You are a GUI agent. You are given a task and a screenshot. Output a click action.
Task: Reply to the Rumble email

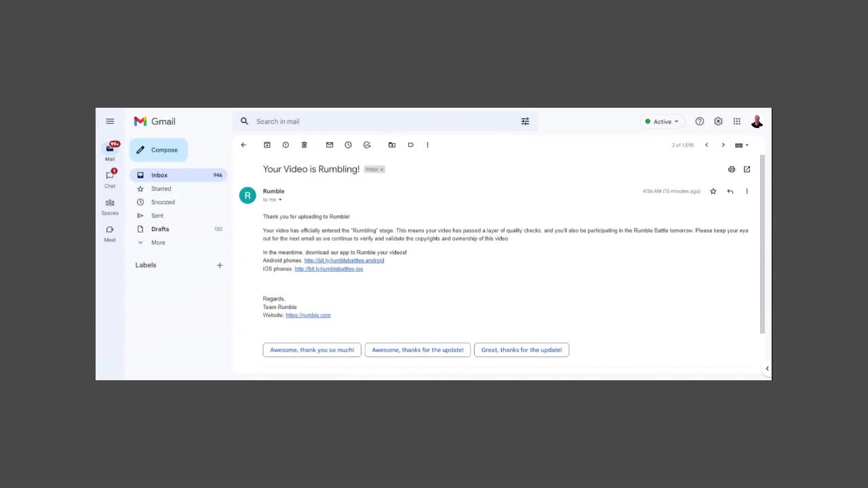[730, 191]
